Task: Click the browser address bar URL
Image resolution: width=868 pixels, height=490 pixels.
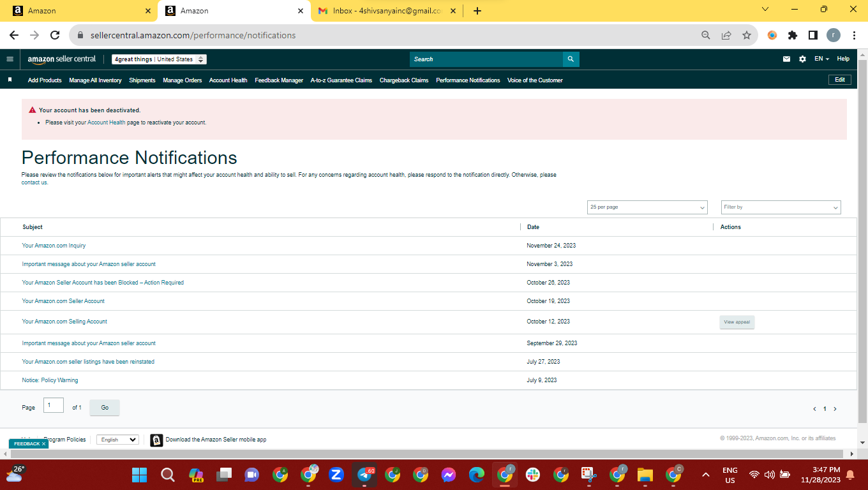Action: [193, 36]
